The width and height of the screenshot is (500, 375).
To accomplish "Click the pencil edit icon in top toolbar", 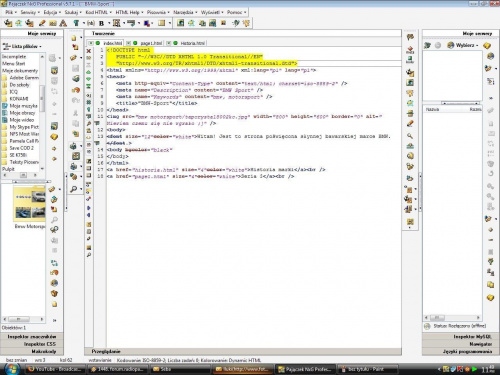I will (42, 23).
